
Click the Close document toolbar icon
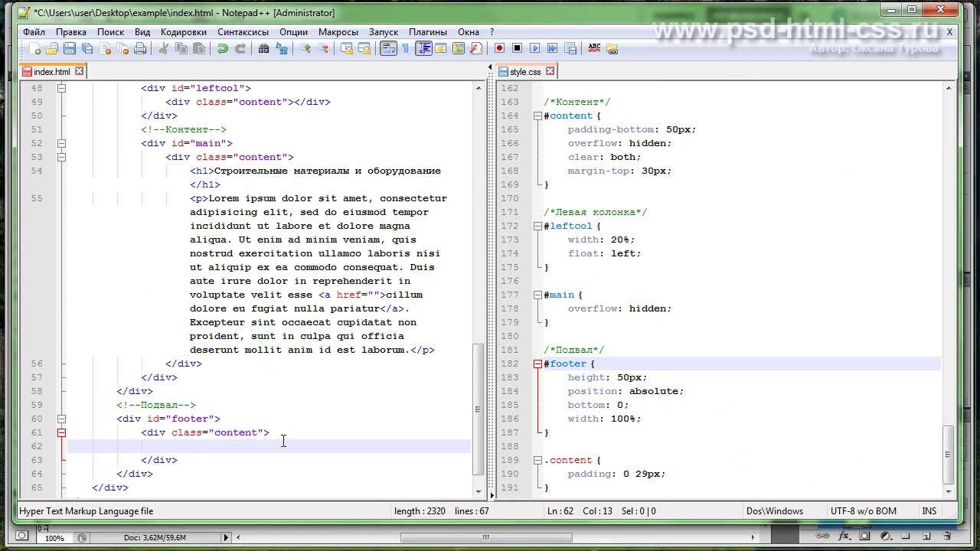tap(105, 48)
